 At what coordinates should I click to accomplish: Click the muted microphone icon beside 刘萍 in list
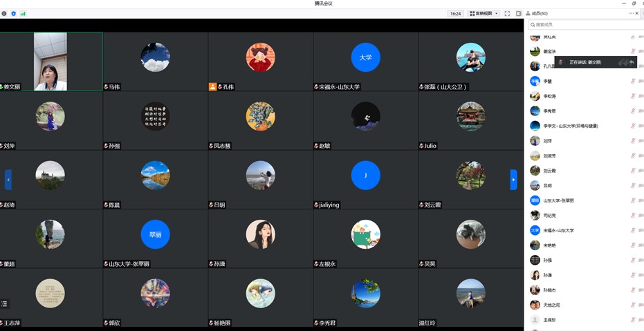click(x=632, y=141)
